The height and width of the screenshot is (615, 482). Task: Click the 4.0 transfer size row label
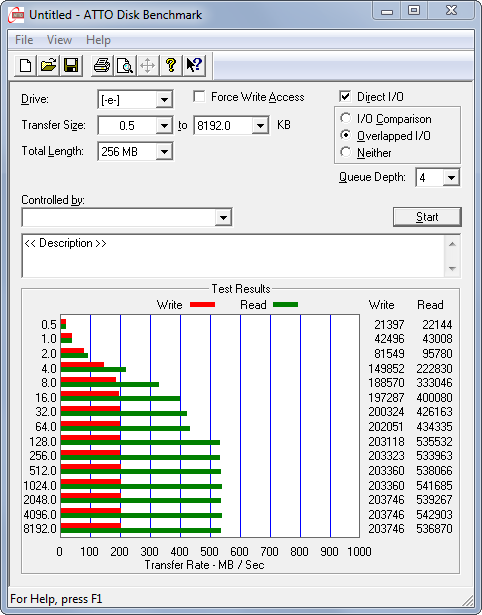click(x=49, y=369)
